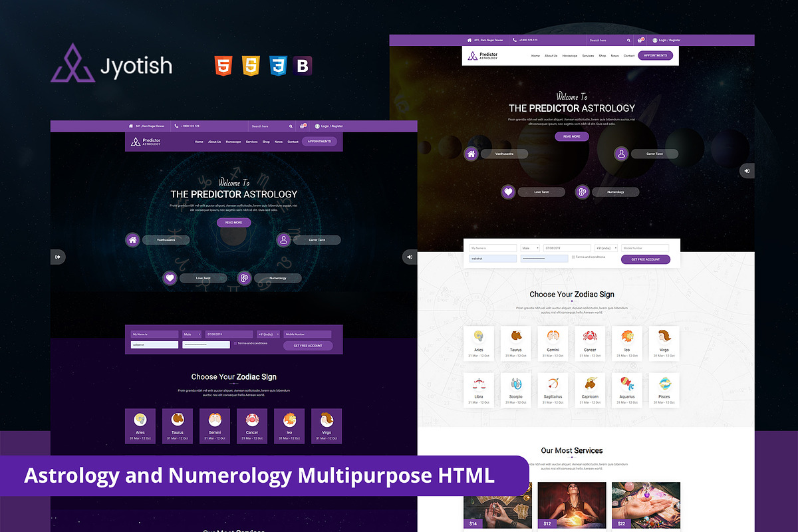
Task: Select Capricorn in the light mockup
Action: click(590, 390)
